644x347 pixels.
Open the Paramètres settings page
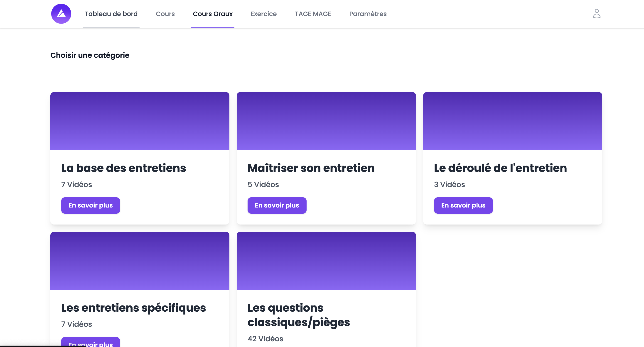click(368, 14)
